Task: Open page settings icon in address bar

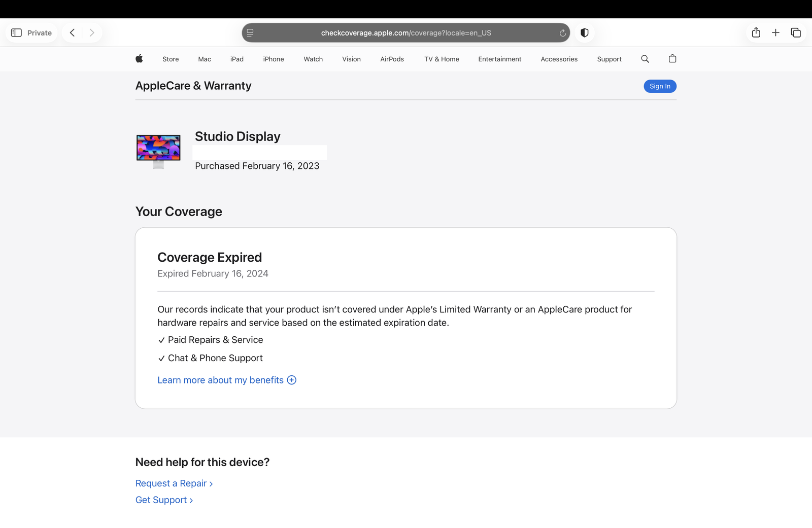Action: pos(250,32)
